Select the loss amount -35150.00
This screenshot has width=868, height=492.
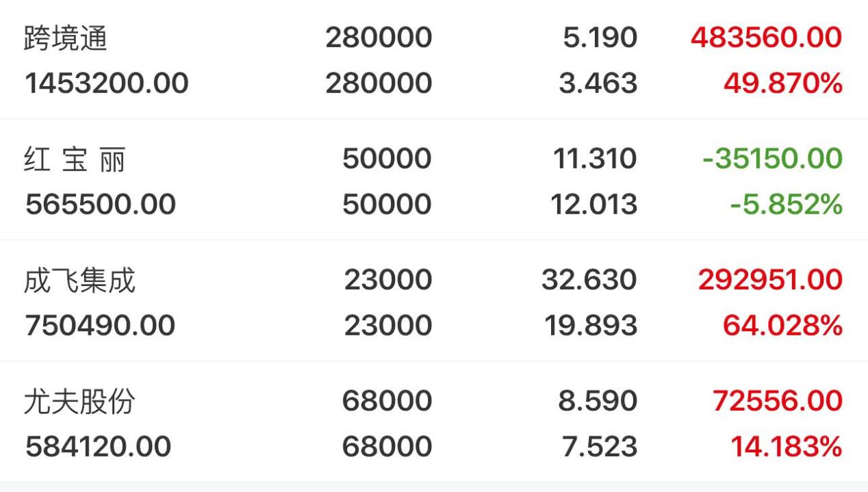pos(772,159)
